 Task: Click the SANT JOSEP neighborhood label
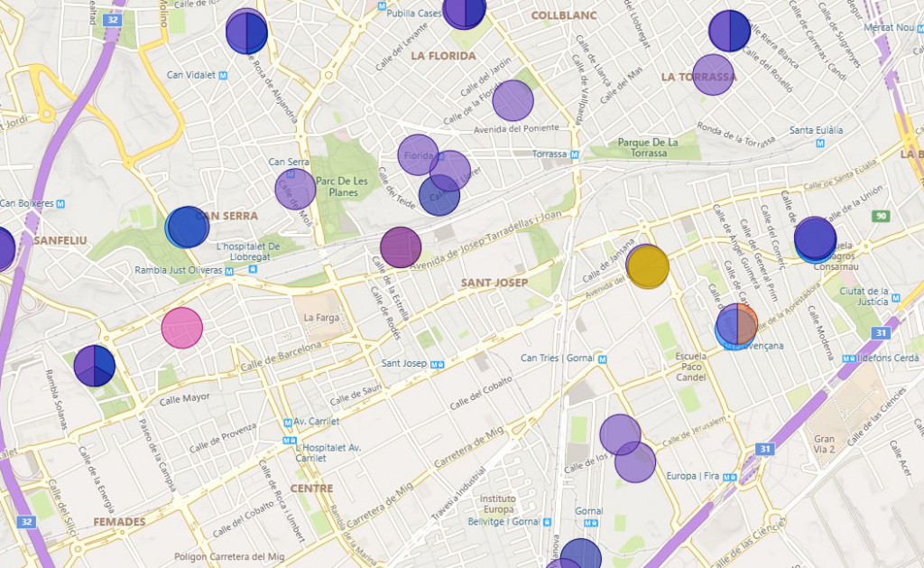(494, 284)
